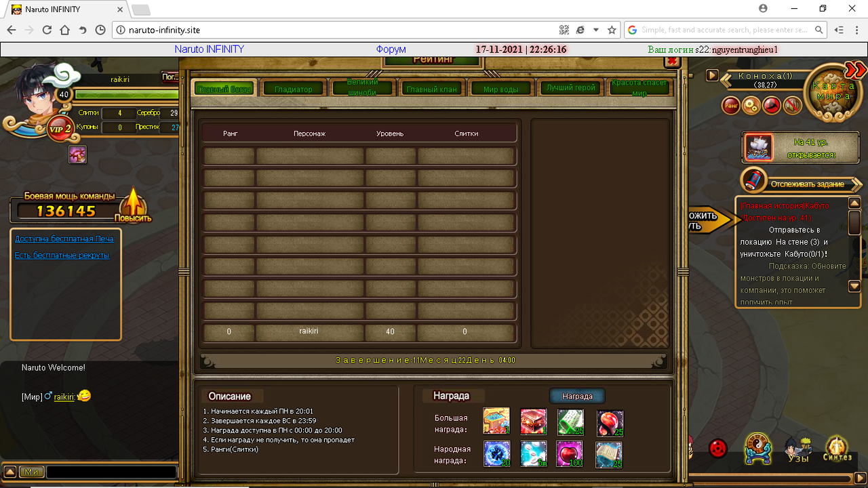Click the quest scroll icon
Viewport: 868px width, 488px height.
(754, 181)
